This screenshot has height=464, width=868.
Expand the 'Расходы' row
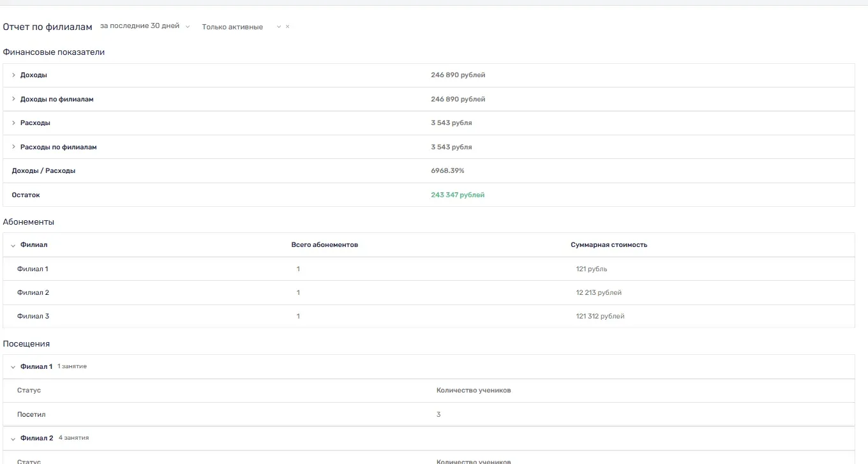tap(13, 123)
